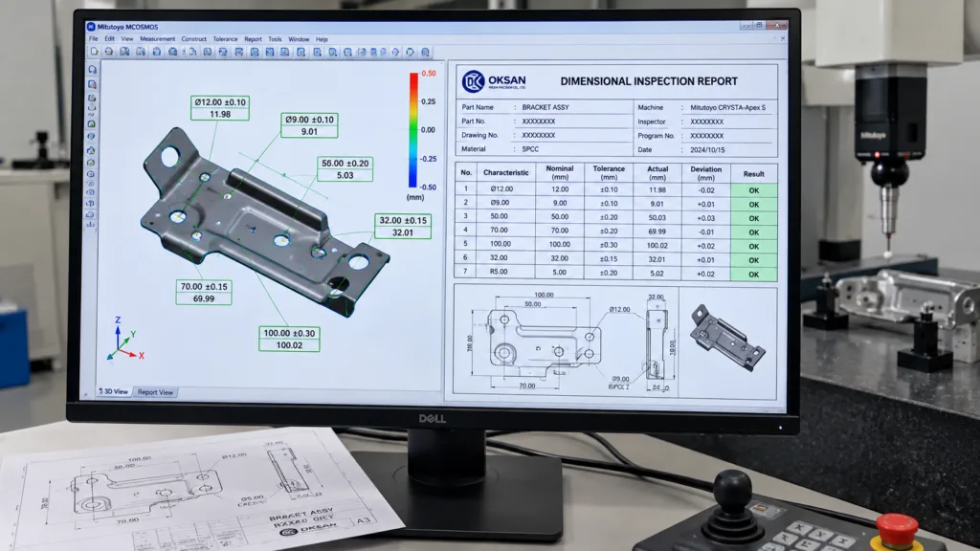Click the Mitutoyo MCOSMOS title bar app icon

pyautogui.click(x=91, y=27)
